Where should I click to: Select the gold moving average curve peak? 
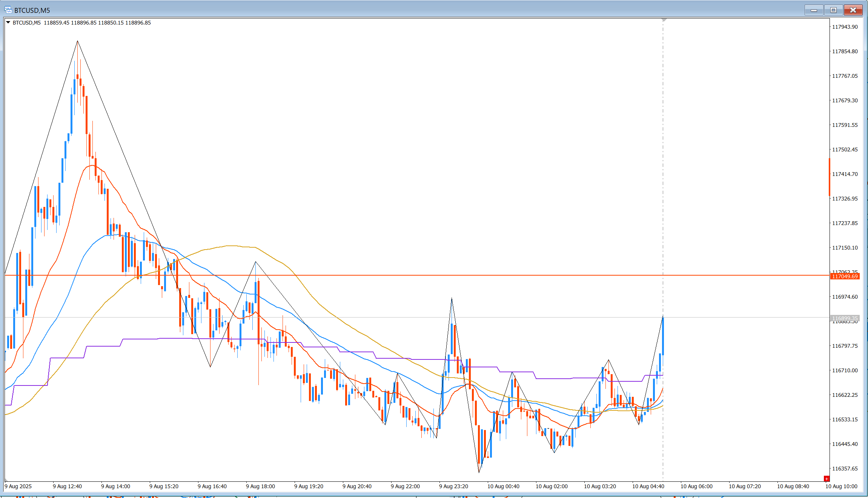pos(230,246)
